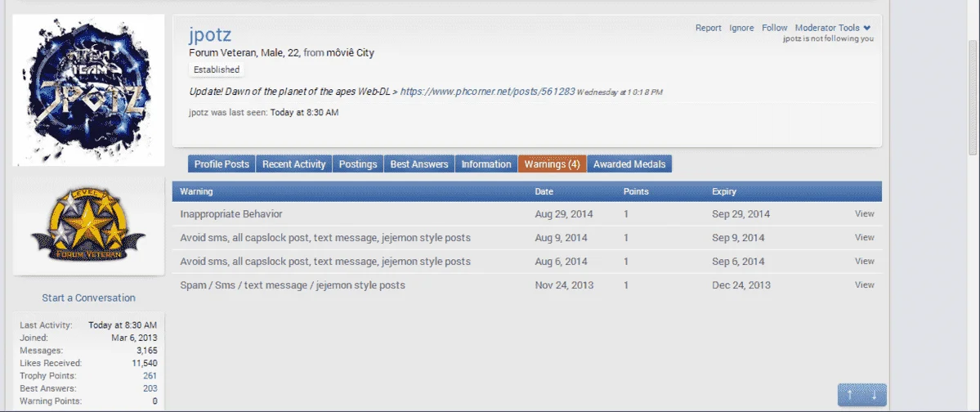Switch to Profile Posts tab
980x412 pixels.
(x=222, y=163)
